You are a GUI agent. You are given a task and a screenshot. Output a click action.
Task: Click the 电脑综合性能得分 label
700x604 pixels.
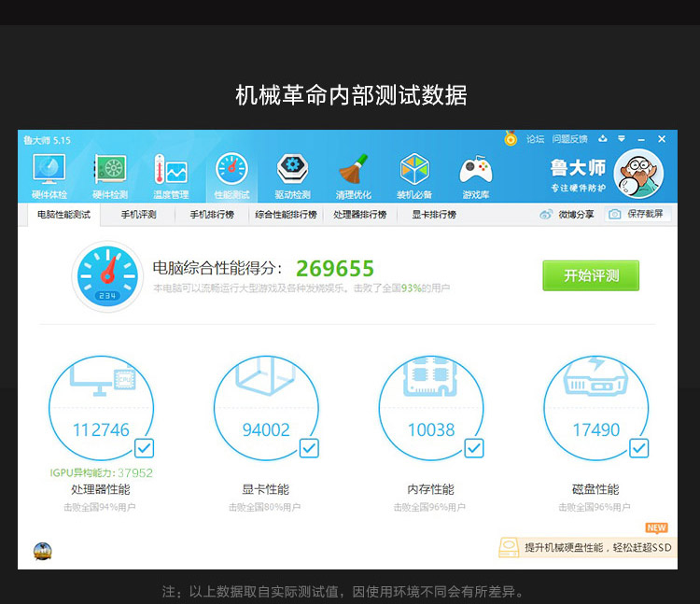[x=217, y=268]
